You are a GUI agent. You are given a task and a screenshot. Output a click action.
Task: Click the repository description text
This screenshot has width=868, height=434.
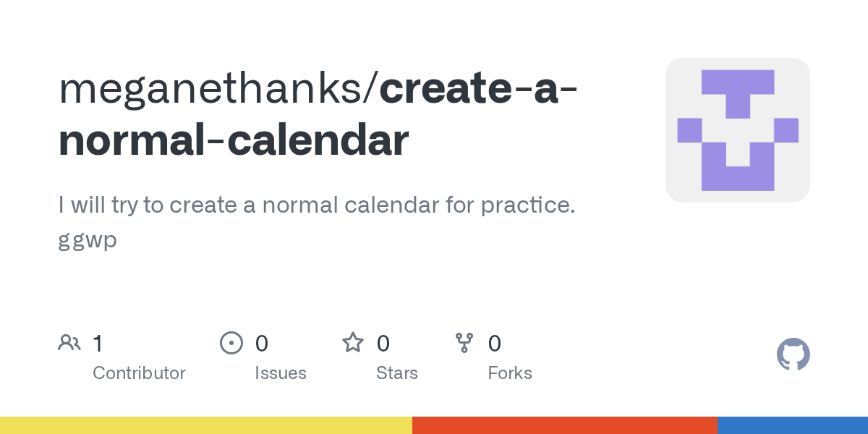[317, 222]
